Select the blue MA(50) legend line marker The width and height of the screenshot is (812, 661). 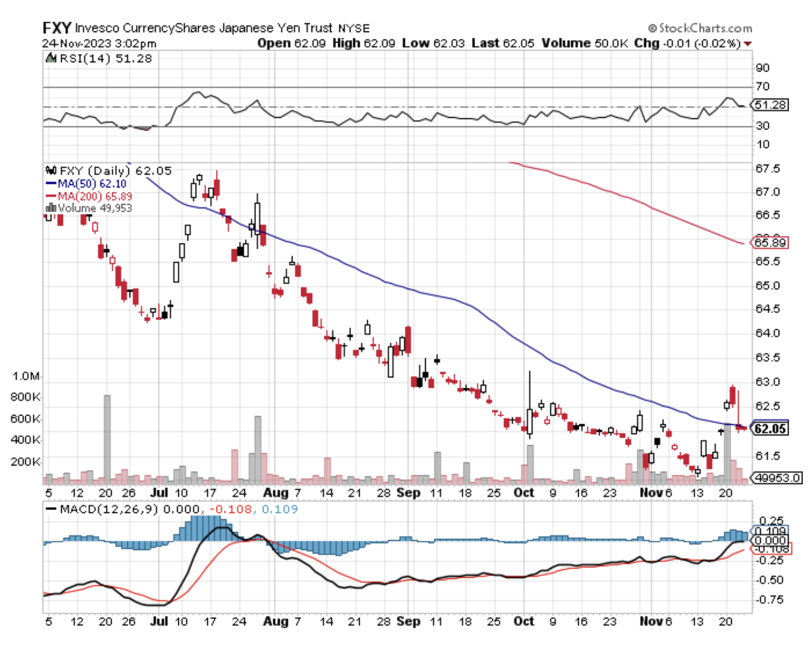(51, 184)
